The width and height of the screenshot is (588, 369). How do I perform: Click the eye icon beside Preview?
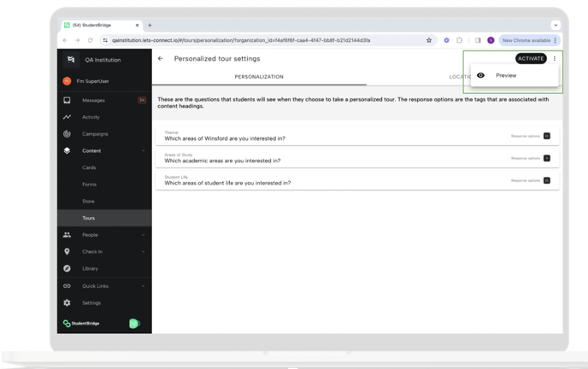point(480,75)
